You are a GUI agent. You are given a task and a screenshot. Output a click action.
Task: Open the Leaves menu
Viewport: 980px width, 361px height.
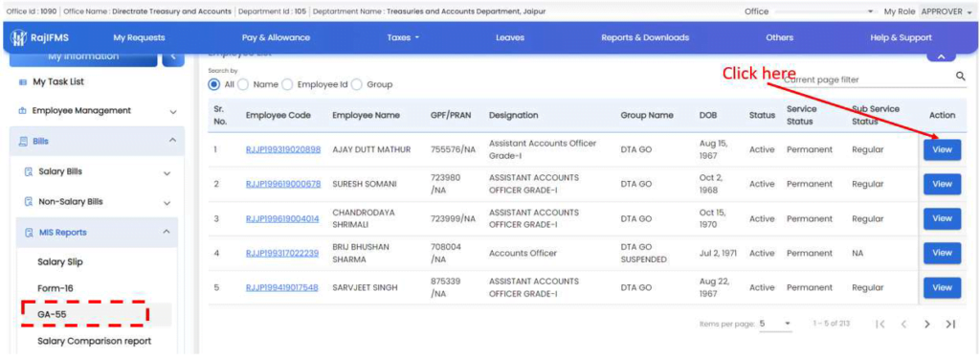pos(510,37)
